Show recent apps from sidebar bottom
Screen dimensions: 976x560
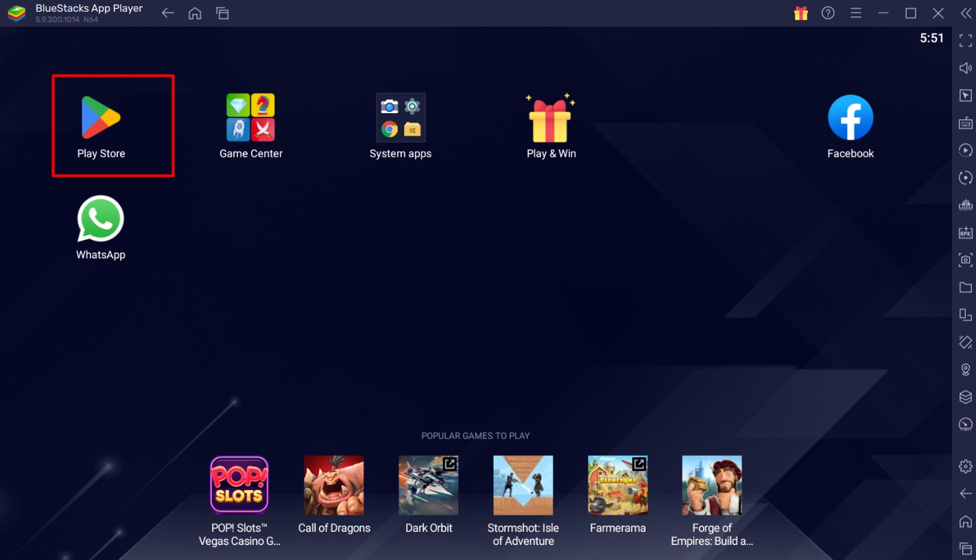point(966,549)
